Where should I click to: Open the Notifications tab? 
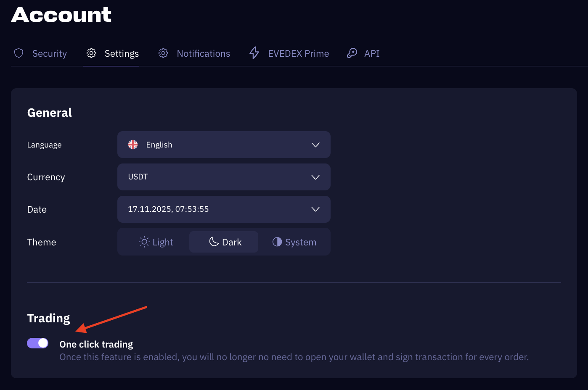pyautogui.click(x=203, y=53)
